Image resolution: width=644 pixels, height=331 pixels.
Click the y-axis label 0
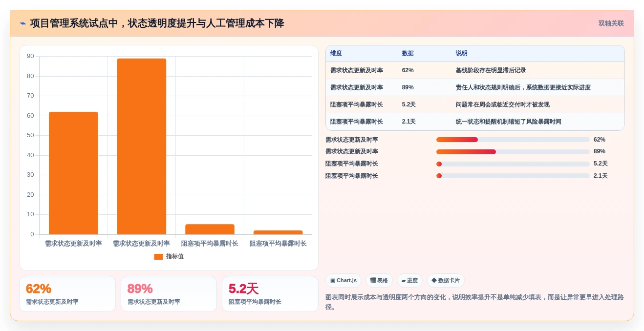32,234
